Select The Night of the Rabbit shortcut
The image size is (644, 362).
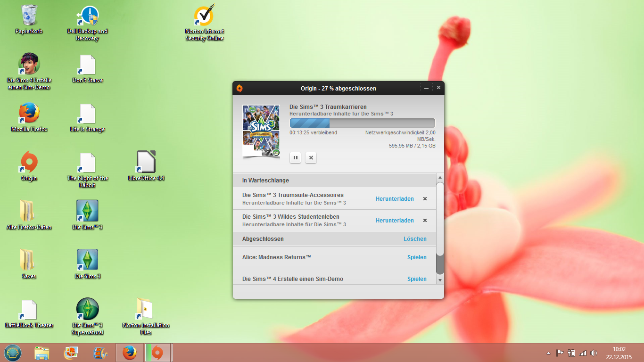click(87, 170)
